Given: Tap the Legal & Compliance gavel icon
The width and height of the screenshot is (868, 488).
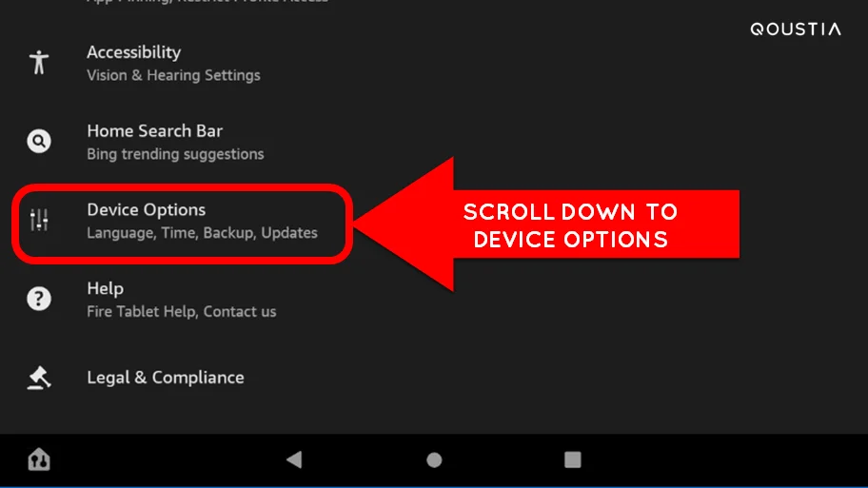Looking at the screenshot, I should (39, 378).
